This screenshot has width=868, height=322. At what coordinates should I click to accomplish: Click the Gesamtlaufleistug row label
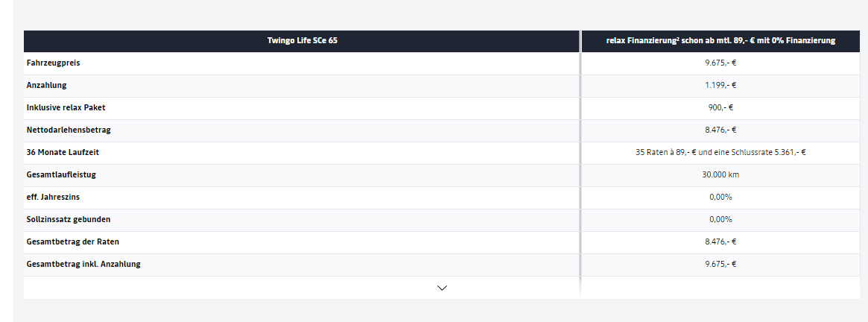pos(61,174)
